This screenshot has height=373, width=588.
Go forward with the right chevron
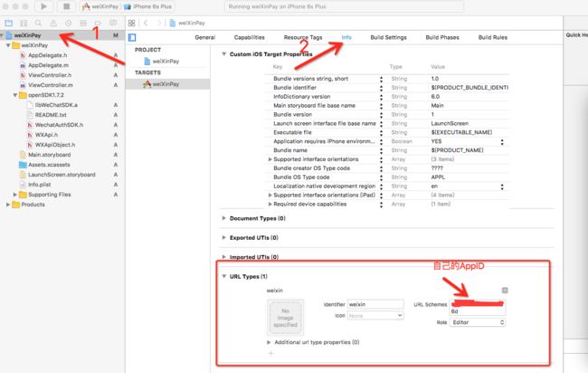click(159, 23)
